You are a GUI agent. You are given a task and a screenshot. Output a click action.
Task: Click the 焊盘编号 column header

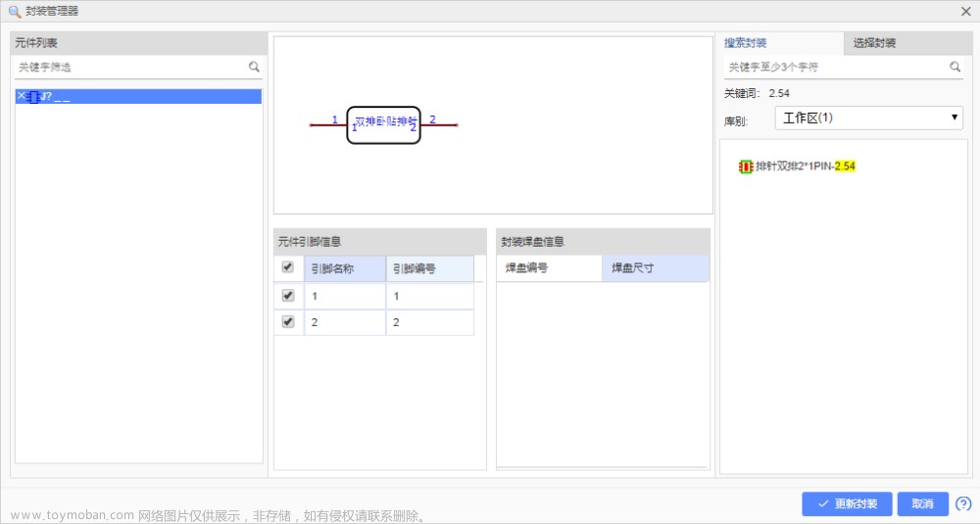tap(549, 268)
